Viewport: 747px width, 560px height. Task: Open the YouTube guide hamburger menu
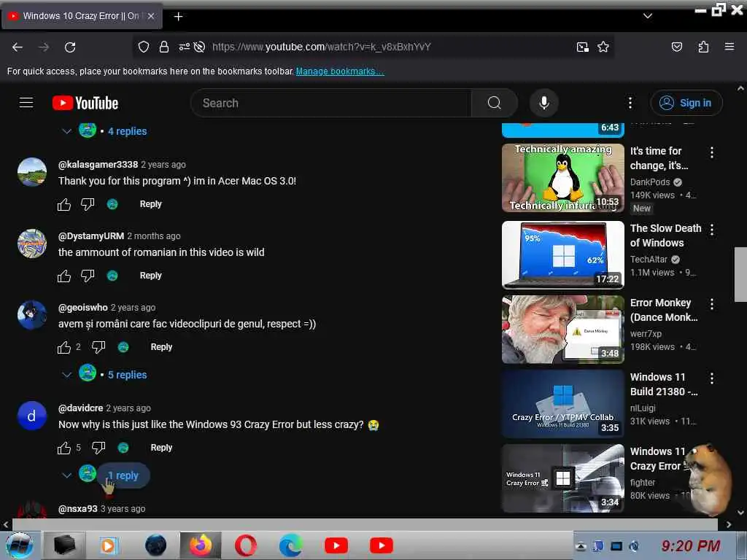tap(26, 102)
